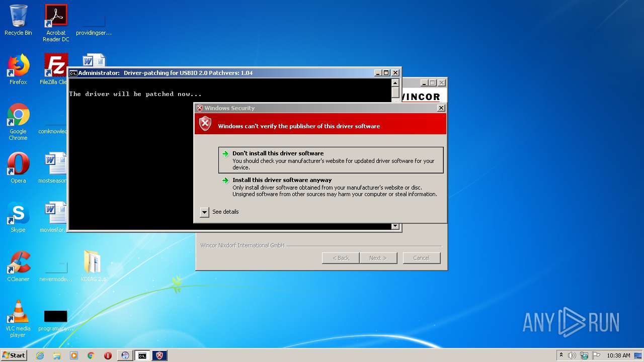Screen dimensions: 644x362
Task: Click the Action Center flag icon
Action: (x=596, y=355)
